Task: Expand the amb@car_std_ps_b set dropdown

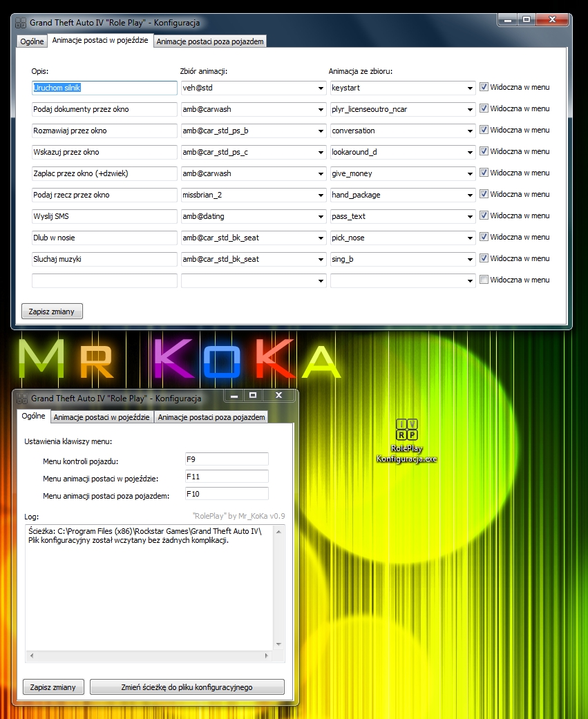Action: point(321,131)
